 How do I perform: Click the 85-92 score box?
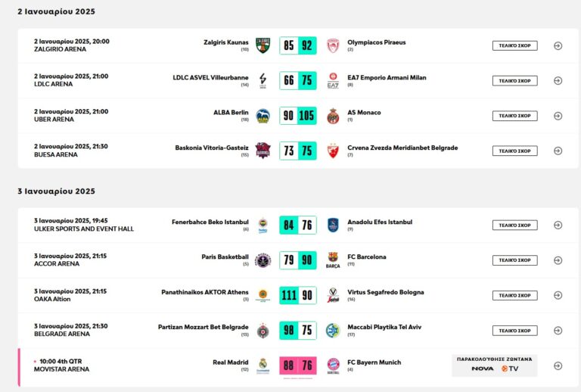coord(297,45)
